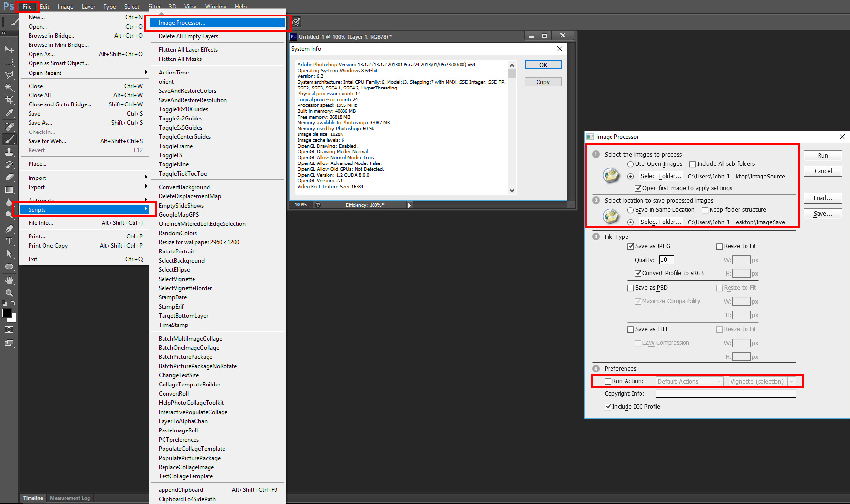Open the foreground color swatch picker

[x=7, y=313]
